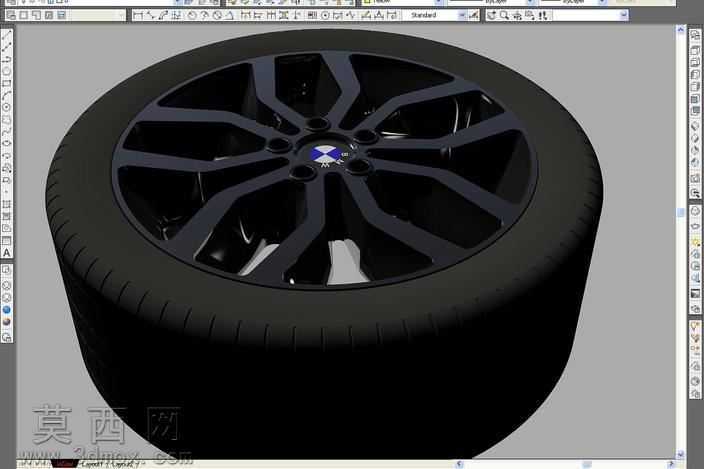Screen dimensions: 704x469
Task: Select the Inspection dimension tool
Action: click(338, 15)
